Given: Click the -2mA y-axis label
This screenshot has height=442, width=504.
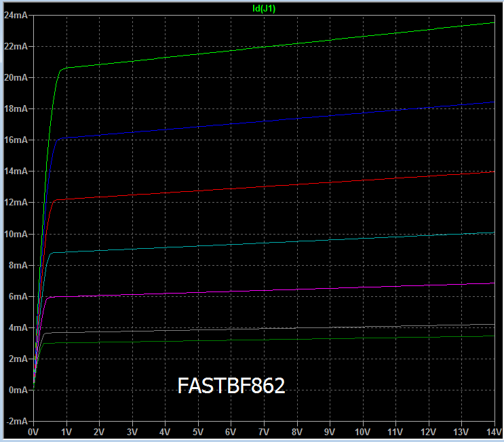Looking at the screenshot, I should 17,421.
